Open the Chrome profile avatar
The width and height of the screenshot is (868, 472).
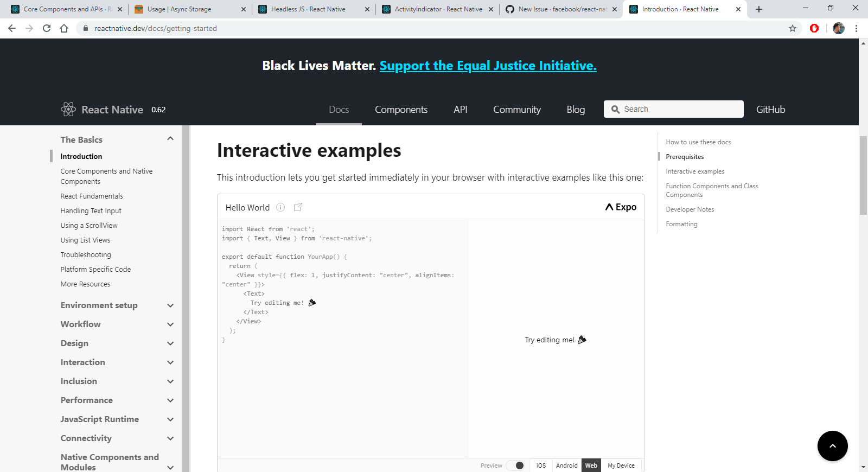[x=839, y=28]
